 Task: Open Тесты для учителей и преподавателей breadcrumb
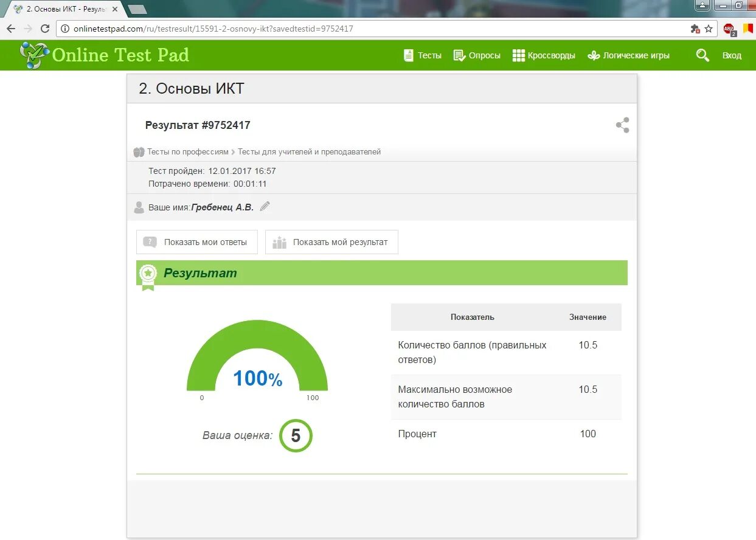tap(309, 152)
